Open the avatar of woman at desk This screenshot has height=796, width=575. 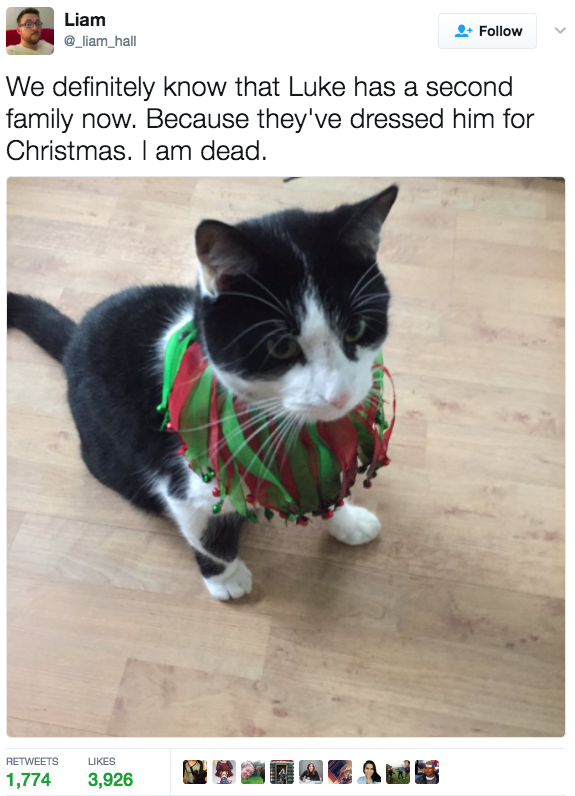[x=311, y=772]
